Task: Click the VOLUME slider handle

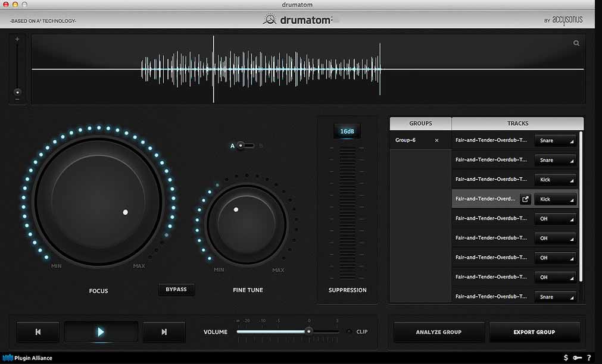Action: [x=308, y=331]
